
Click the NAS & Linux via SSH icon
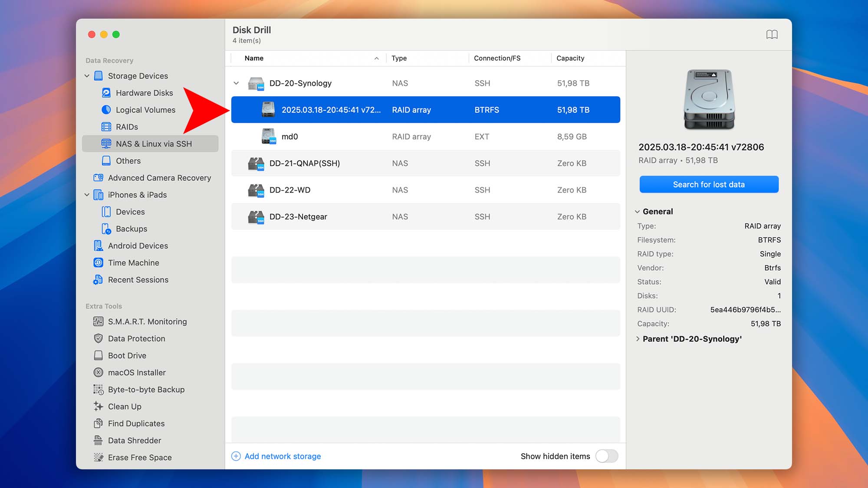coord(106,144)
